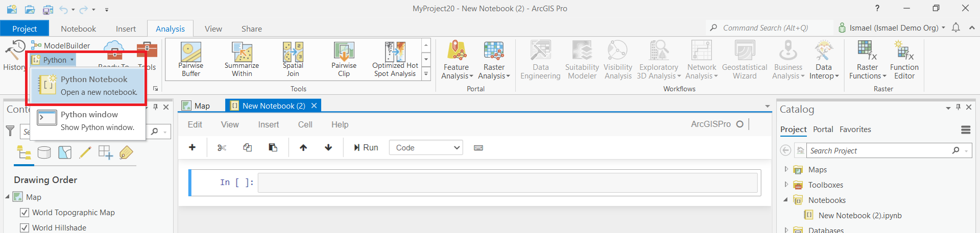
Task: Open the Ismael user account menu
Action: pos(892,28)
